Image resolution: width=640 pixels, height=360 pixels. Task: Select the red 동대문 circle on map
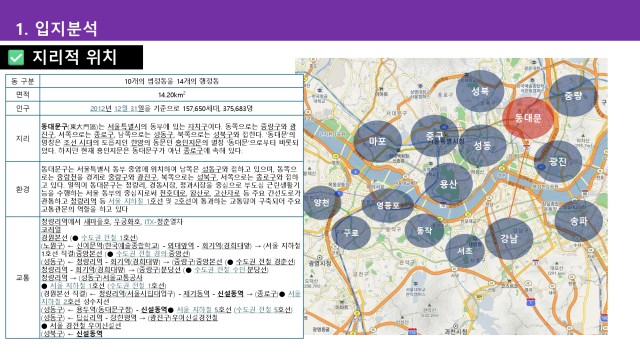point(527,118)
